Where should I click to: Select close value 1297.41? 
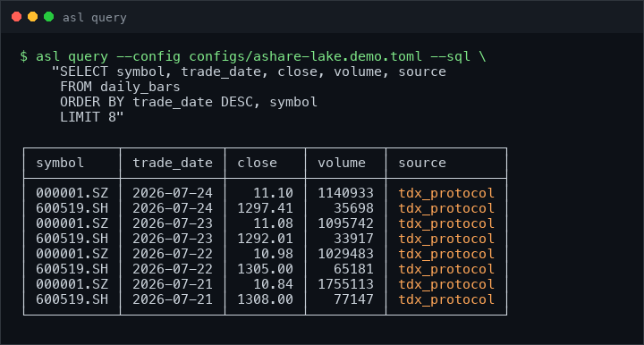(266, 208)
